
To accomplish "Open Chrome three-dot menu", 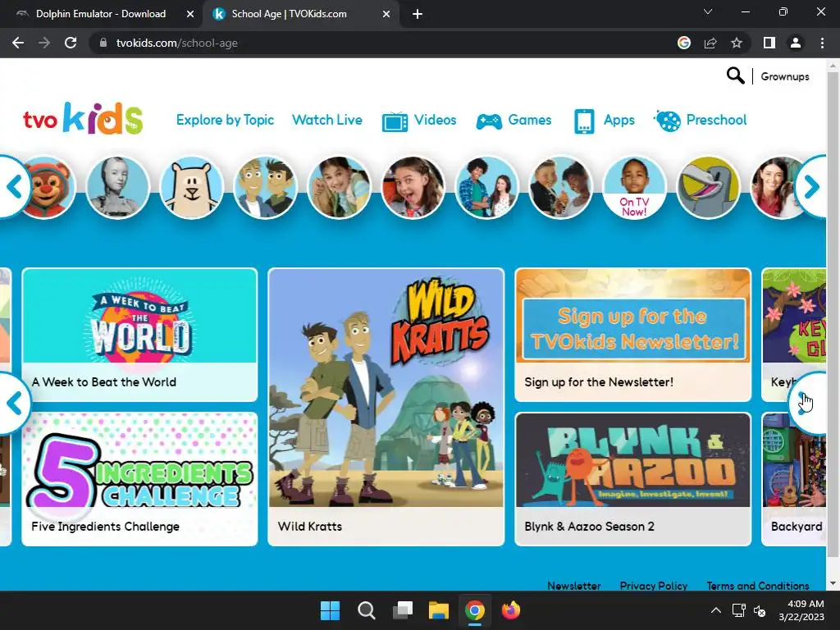I will pyautogui.click(x=822, y=43).
